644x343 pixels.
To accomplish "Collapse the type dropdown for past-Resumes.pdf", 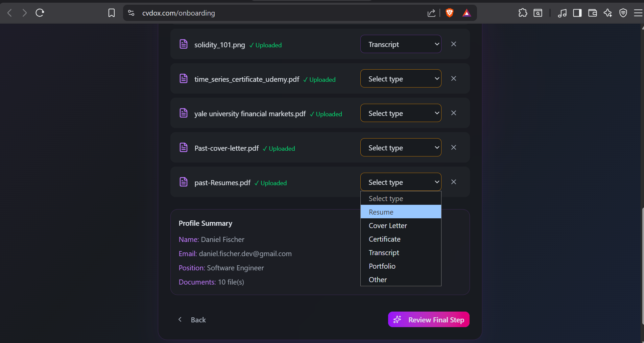I will coord(401,182).
